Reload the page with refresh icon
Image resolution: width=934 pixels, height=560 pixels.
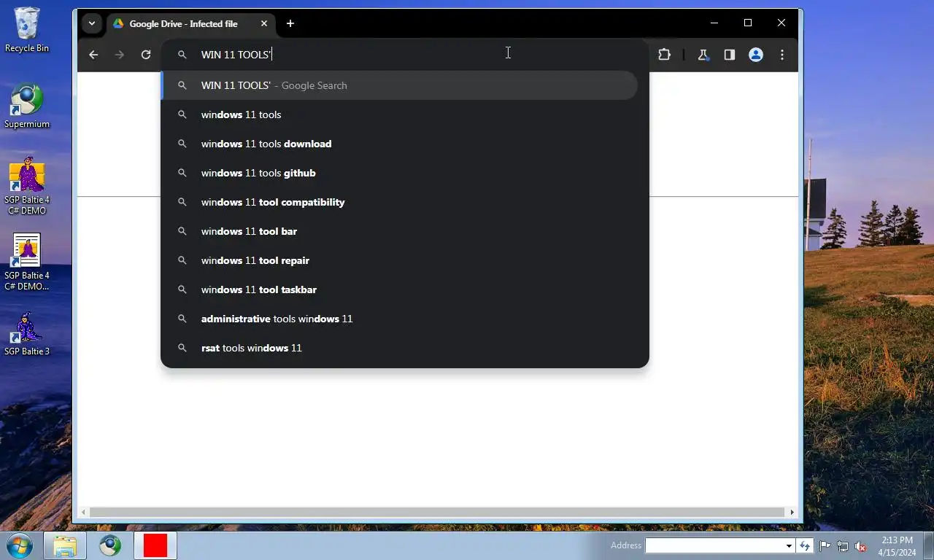coord(146,55)
